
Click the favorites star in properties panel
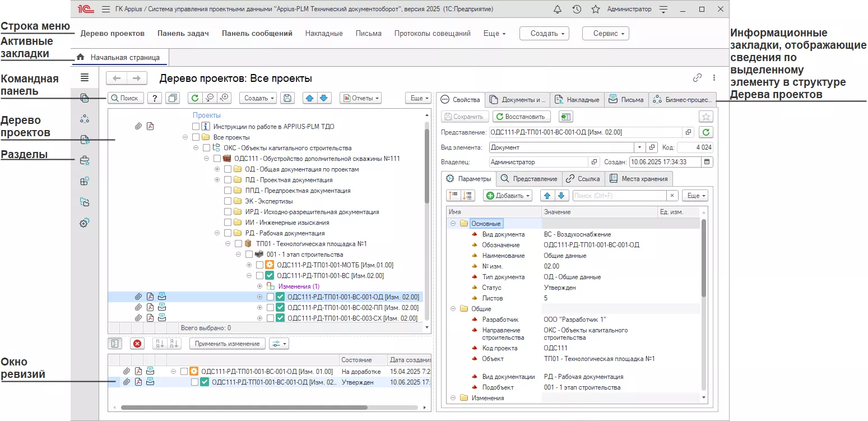706,117
